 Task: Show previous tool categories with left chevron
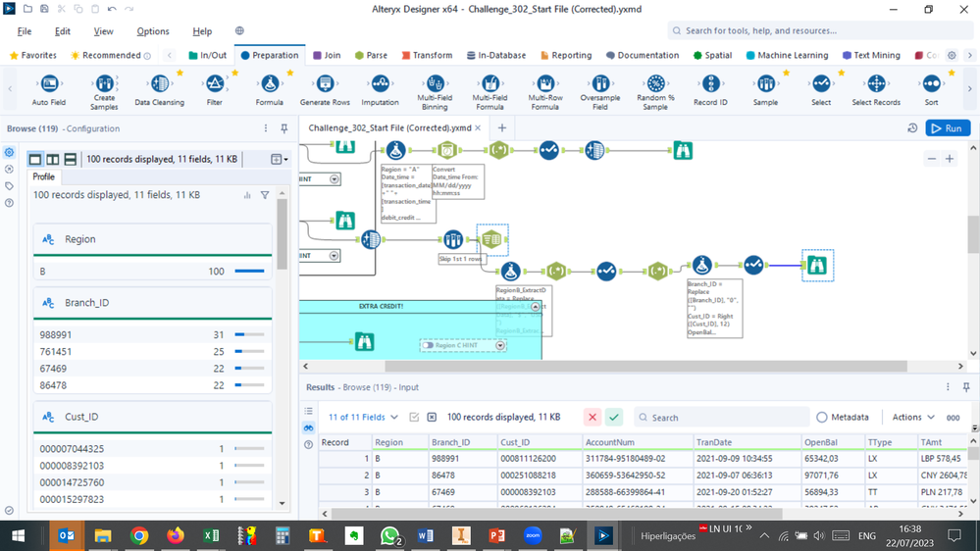click(x=170, y=55)
